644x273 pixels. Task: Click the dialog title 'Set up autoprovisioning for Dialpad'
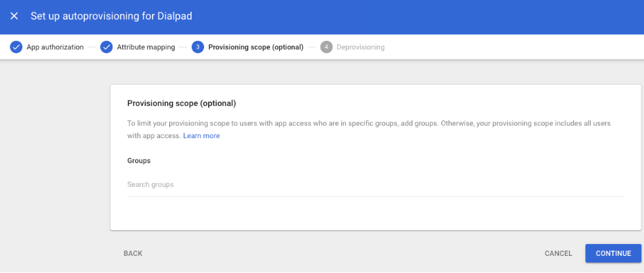click(111, 16)
